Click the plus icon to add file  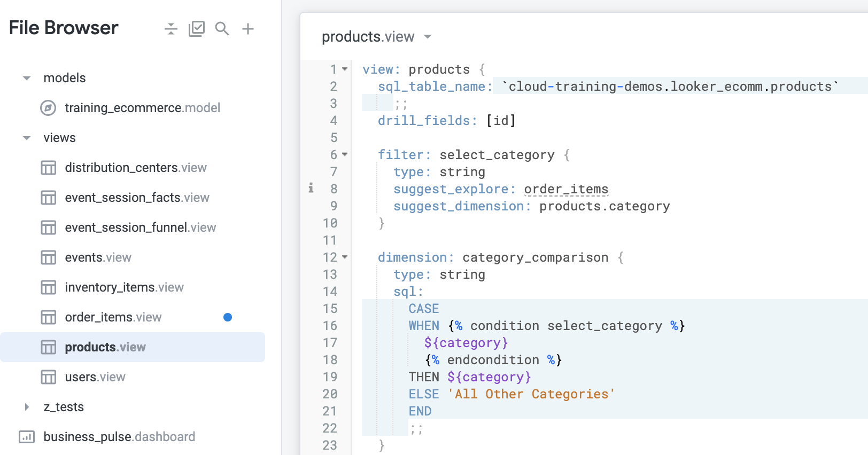(x=247, y=29)
